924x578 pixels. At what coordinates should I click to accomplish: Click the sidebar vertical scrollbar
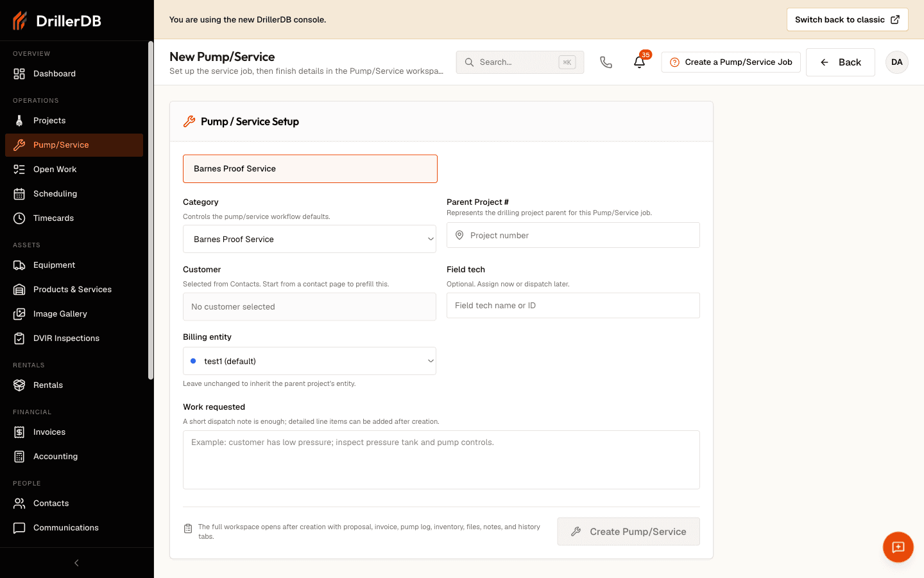(x=151, y=211)
